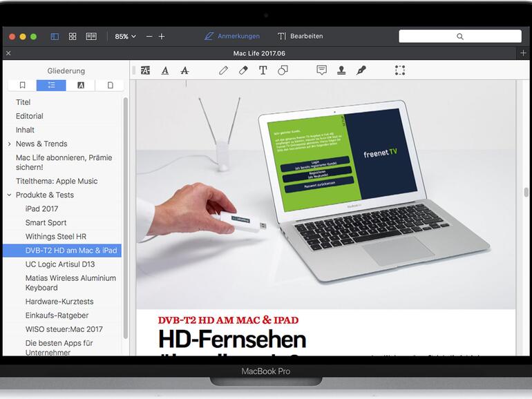The image size is (532, 399).
Task: Select the underline text tool
Action: tap(165, 70)
